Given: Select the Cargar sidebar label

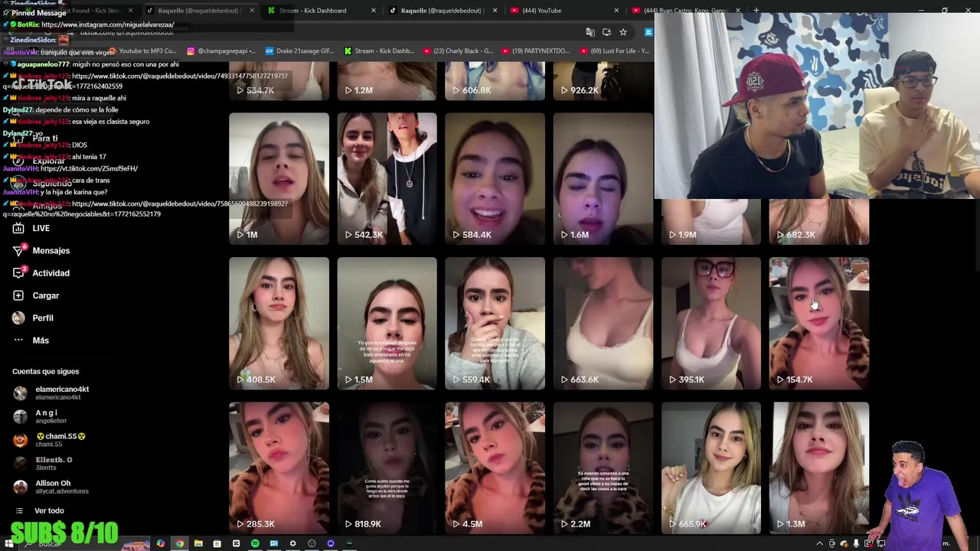Looking at the screenshot, I should (x=46, y=295).
